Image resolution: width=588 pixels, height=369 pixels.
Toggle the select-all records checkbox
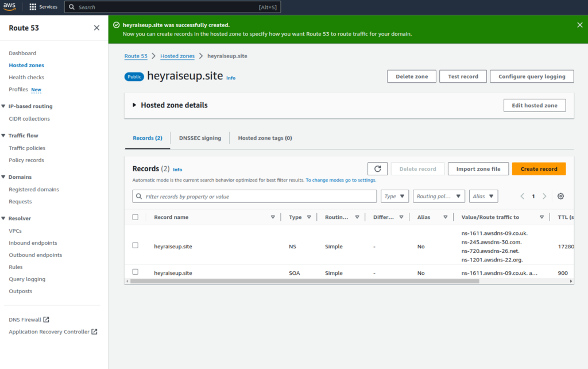tap(136, 217)
